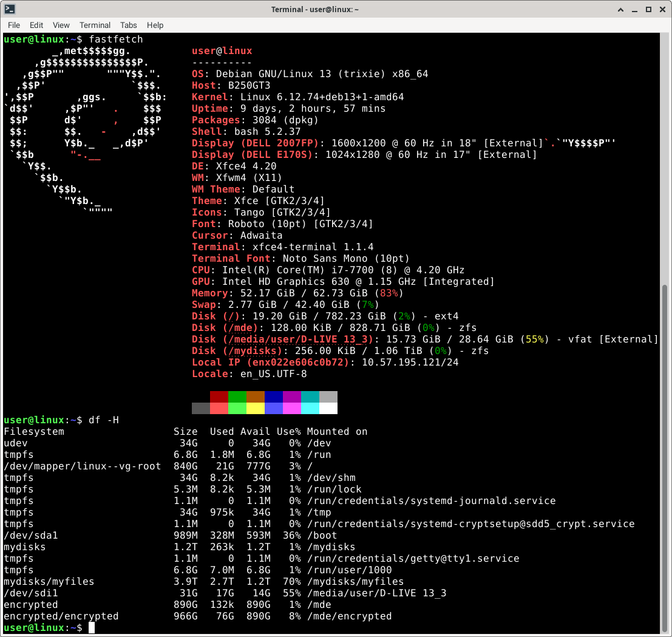
Task: Click the 'Packages: 3084 (dpkg)' line
Action: coord(255,120)
